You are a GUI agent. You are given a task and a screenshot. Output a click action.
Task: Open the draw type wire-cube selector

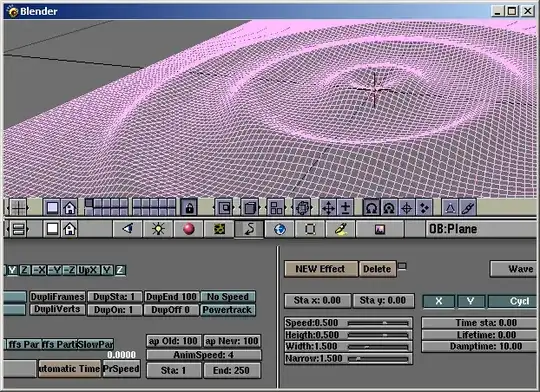coord(302,208)
